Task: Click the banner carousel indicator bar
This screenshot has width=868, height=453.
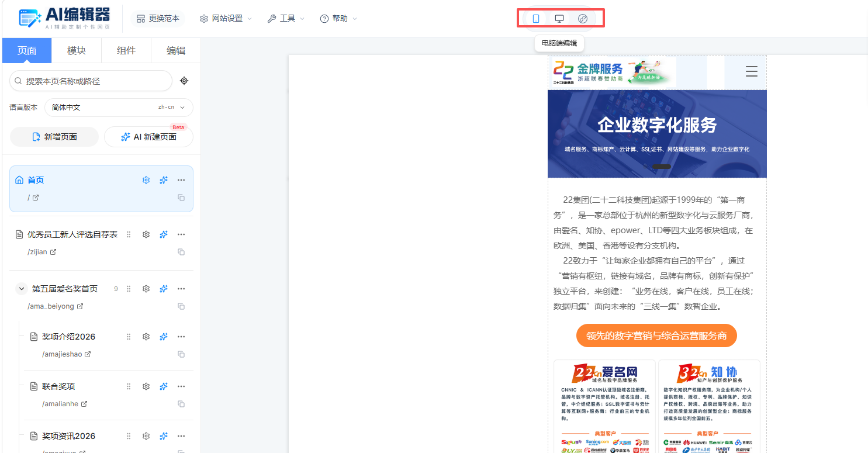Action: coord(662,167)
